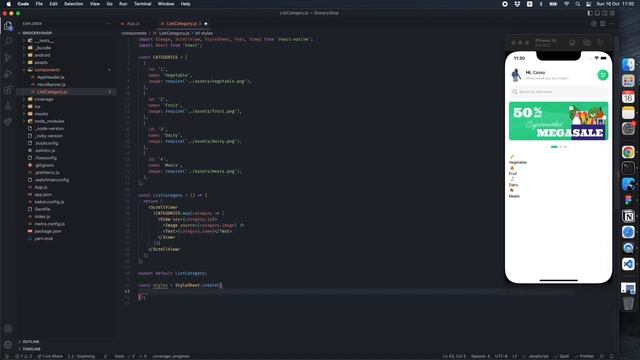Open metro.config.js in the explorer
640x360 pixels.
(49, 224)
